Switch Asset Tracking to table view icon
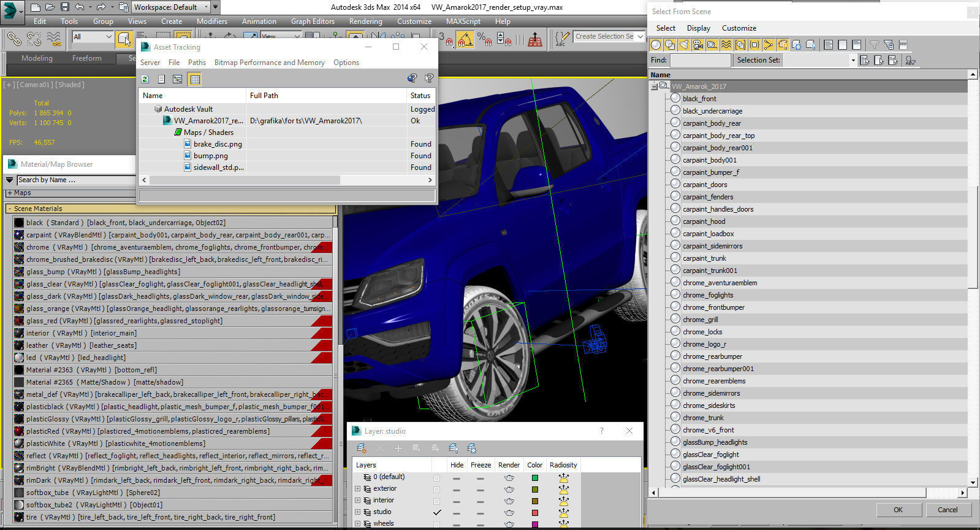Screen dimensions: 980x530 pos(194,79)
